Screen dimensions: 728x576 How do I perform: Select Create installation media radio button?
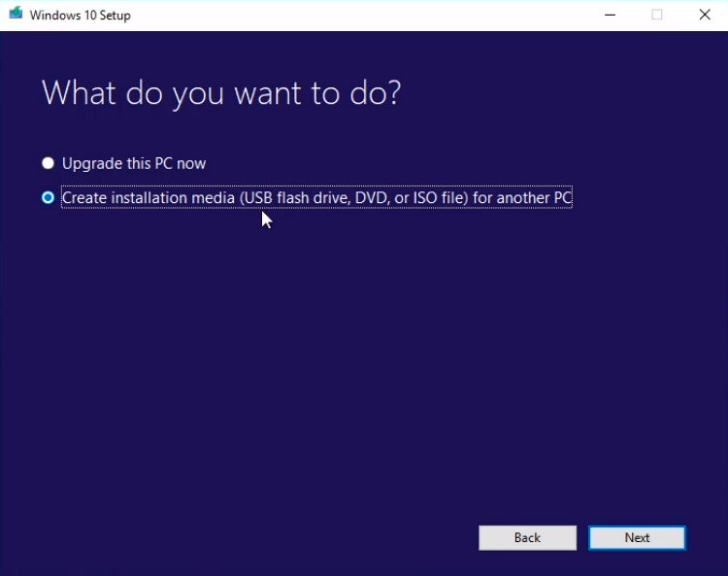(48, 197)
